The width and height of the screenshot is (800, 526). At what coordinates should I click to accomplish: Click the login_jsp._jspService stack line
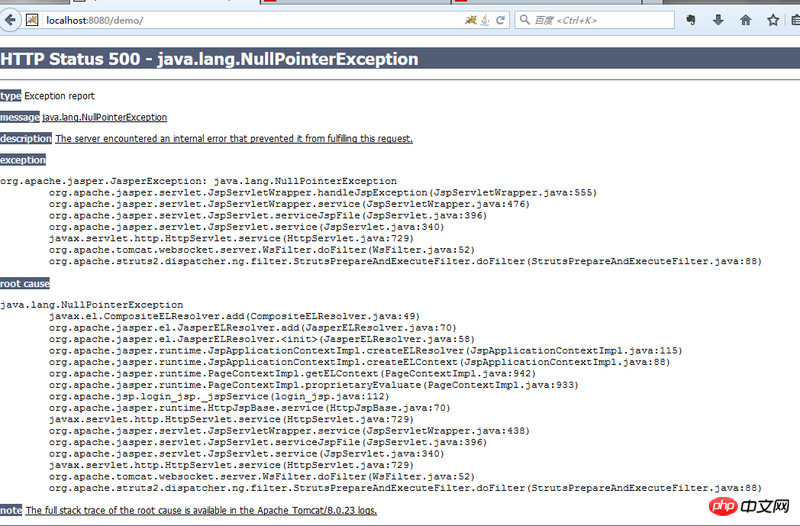219,396
